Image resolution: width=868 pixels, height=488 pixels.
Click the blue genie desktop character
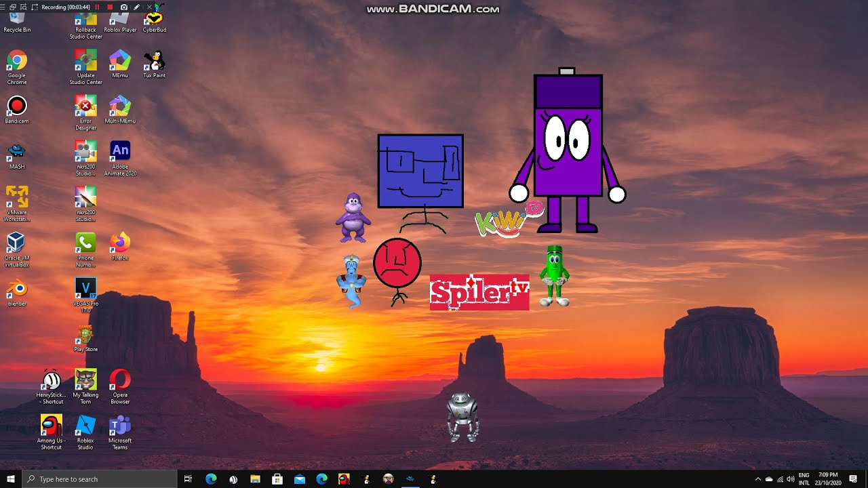coord(351,281)
